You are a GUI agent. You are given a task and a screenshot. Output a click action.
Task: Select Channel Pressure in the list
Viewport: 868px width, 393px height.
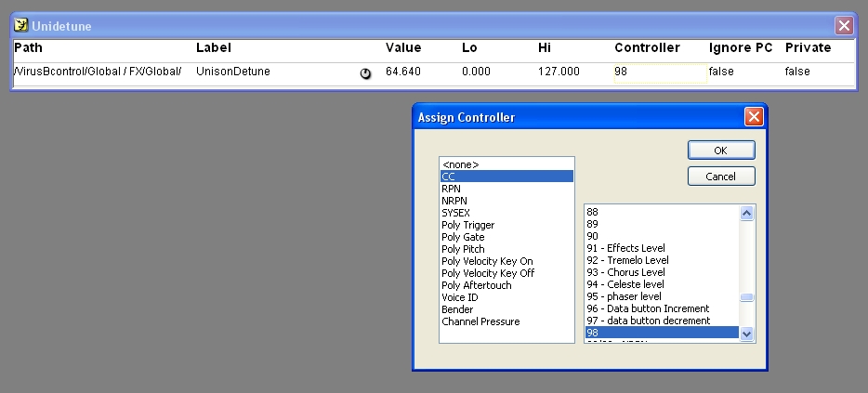pos(506,321)
